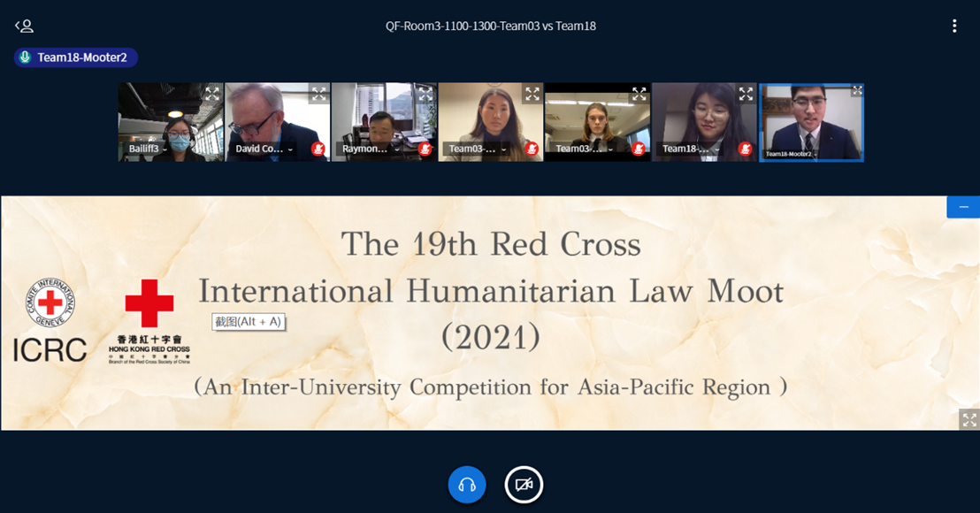Open dropdown next to Raymond name
The image size is (980, 513).
397,149
